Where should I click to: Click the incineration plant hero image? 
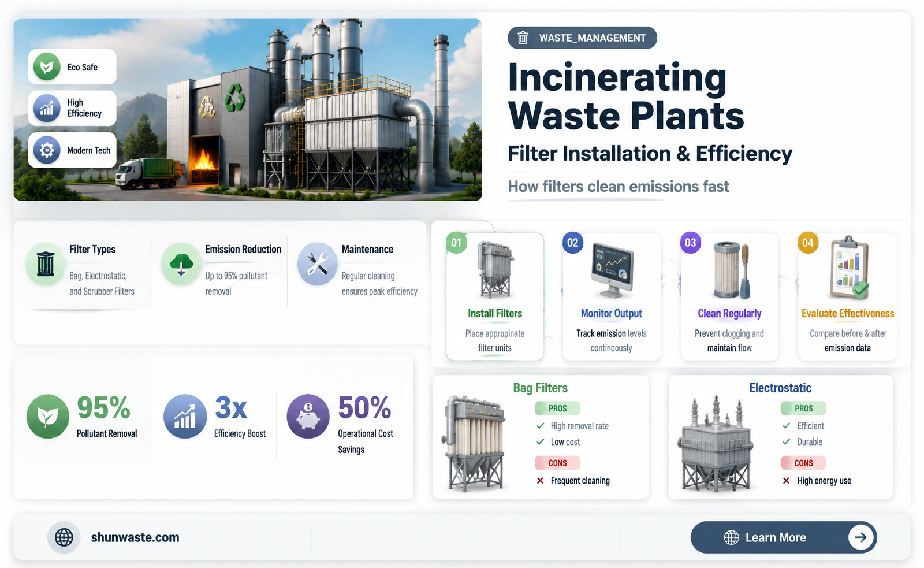click(248, 110)
